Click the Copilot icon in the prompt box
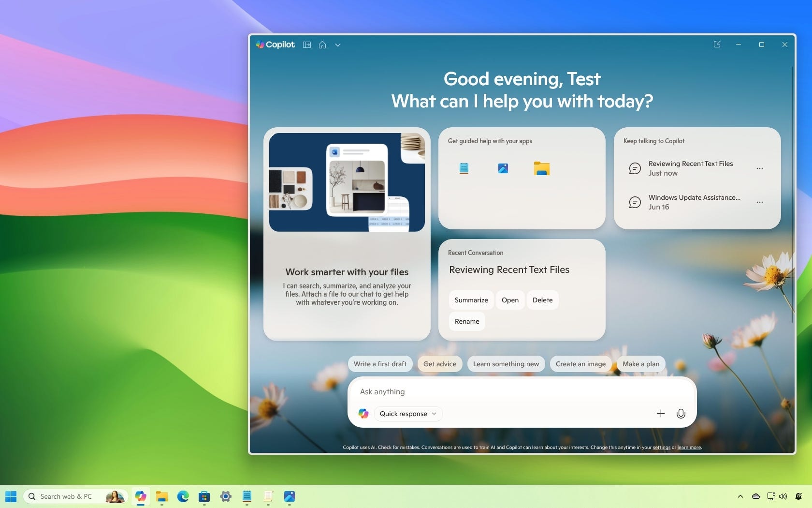 click(x=363, y=414)
